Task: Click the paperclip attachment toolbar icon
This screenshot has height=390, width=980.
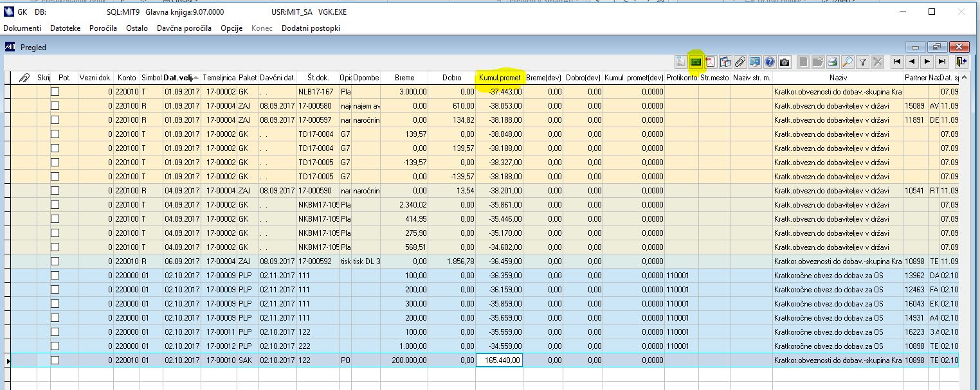Action: (740, 62)
